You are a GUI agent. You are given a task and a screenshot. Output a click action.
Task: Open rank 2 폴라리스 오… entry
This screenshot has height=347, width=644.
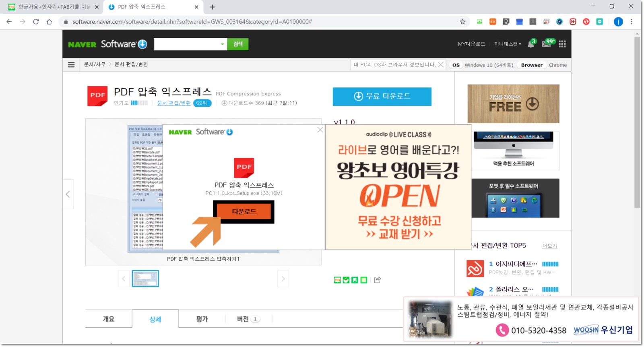tap(512, 291)
